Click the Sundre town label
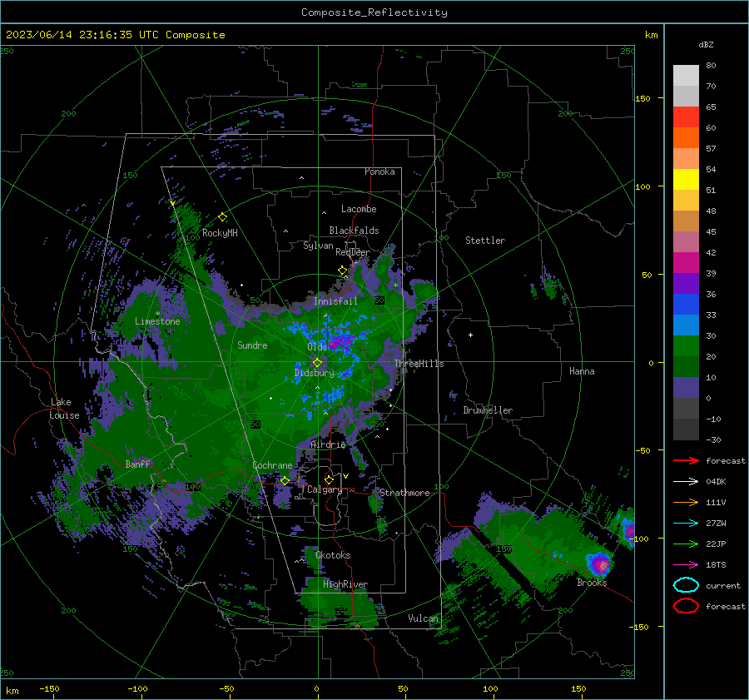749x700 pixels. tap(252, 345)
